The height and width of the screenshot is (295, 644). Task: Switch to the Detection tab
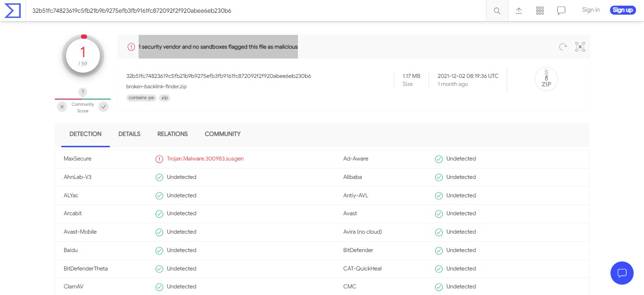(x=85, y=134)
